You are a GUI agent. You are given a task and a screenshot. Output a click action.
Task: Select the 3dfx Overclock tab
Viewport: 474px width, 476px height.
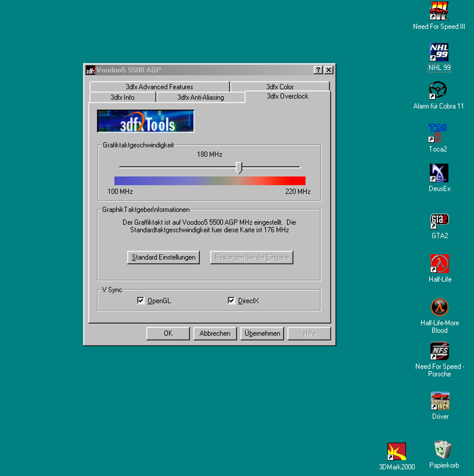pyautogui.click(x=288, y=96)
